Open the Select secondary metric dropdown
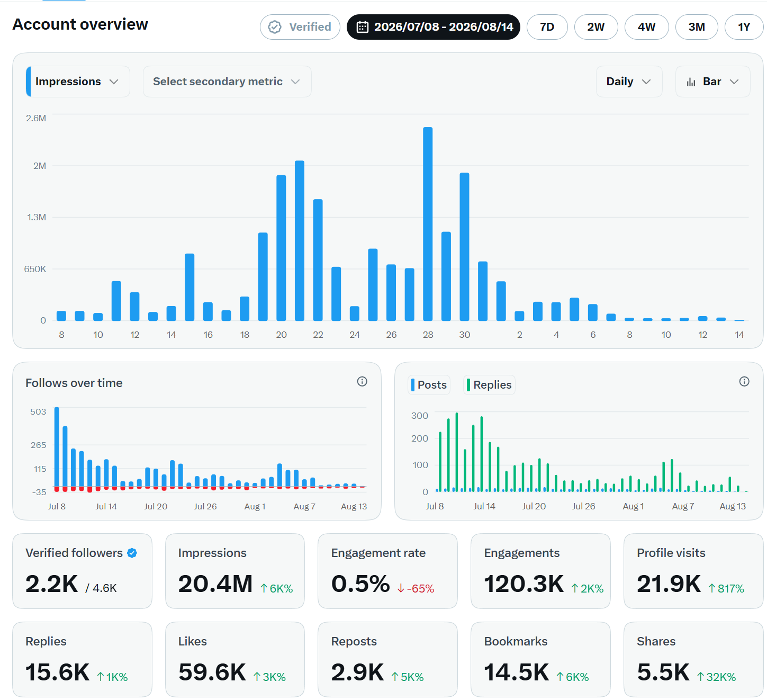767x700 pixels. [x=227, y=82]
